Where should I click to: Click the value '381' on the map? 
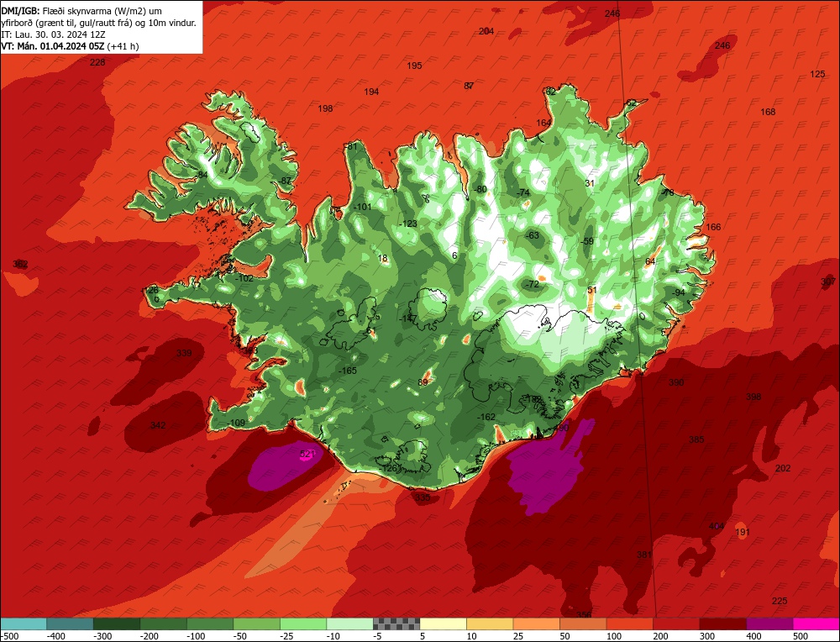click(644, 554)
